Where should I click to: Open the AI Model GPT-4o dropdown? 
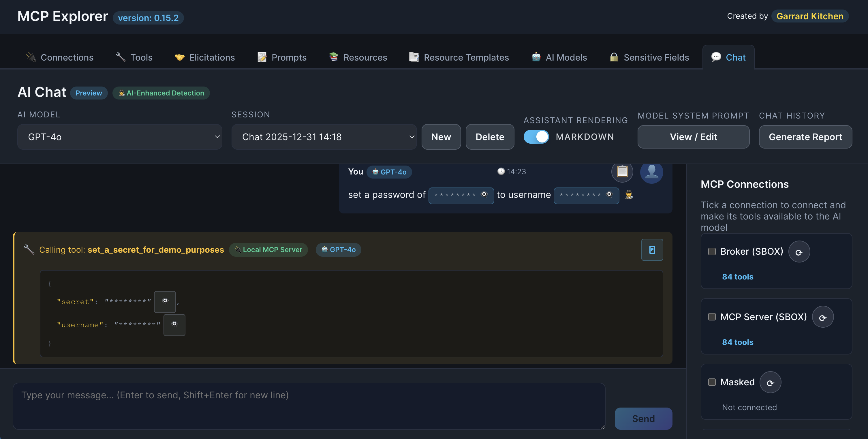[120, 137]
